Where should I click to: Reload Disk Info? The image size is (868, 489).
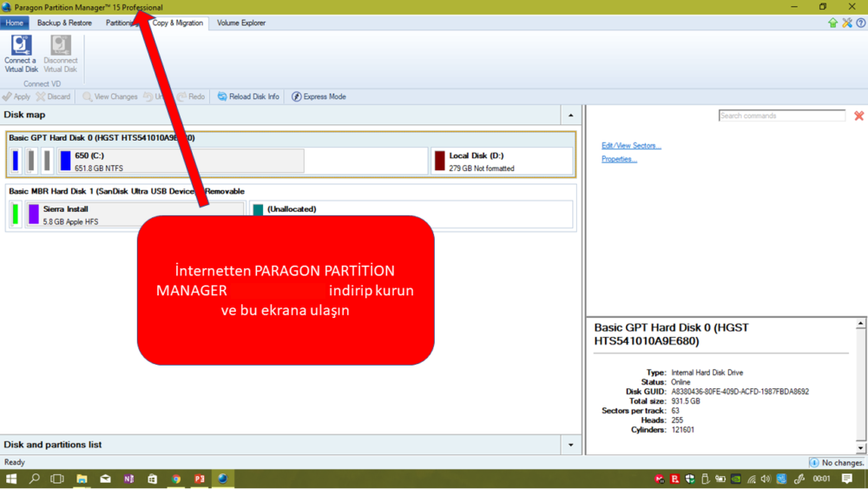pyautogui.click(x=248, y=96)
